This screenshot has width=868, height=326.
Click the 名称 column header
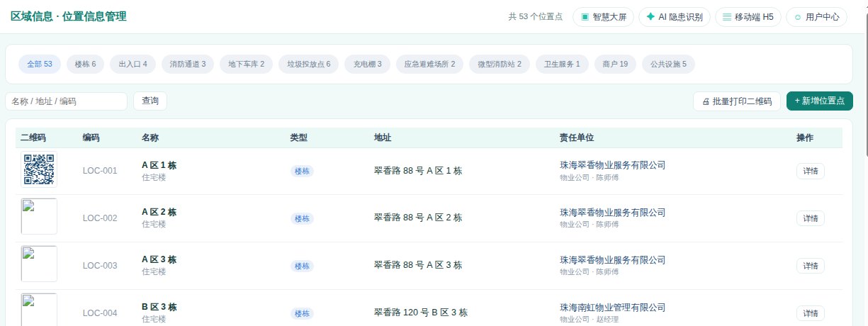click(x=150, y=137)
